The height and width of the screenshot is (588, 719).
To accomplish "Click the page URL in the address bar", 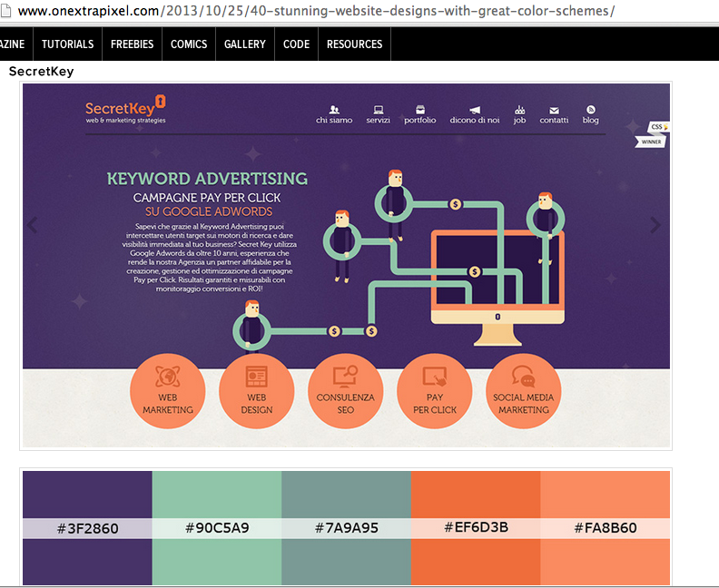I will click(x=316, y=11).
